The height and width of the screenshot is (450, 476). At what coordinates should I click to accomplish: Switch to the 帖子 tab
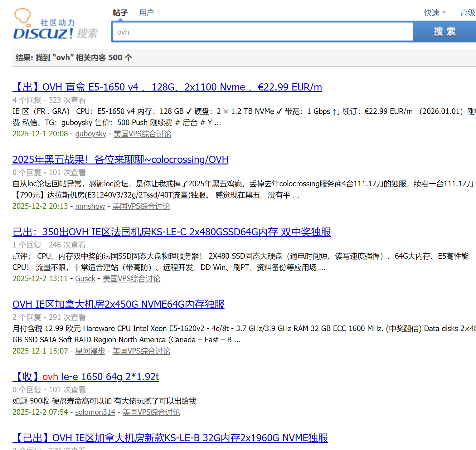pyautogui.click(x=120, y=13)
